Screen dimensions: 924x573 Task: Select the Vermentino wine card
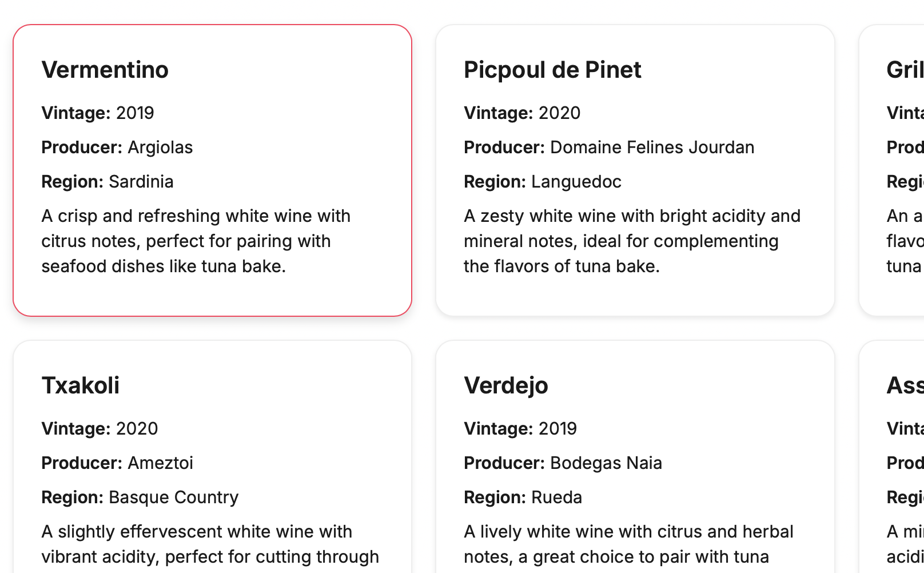[212, 170]
